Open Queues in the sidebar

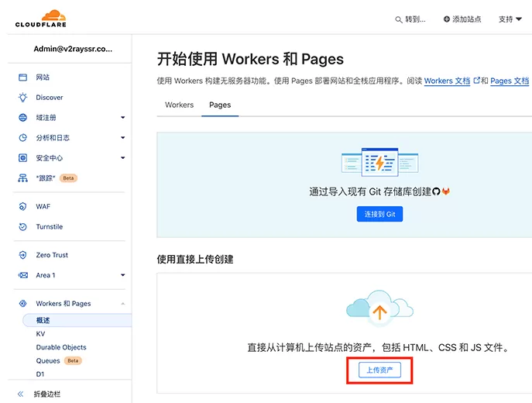(48, 360)
